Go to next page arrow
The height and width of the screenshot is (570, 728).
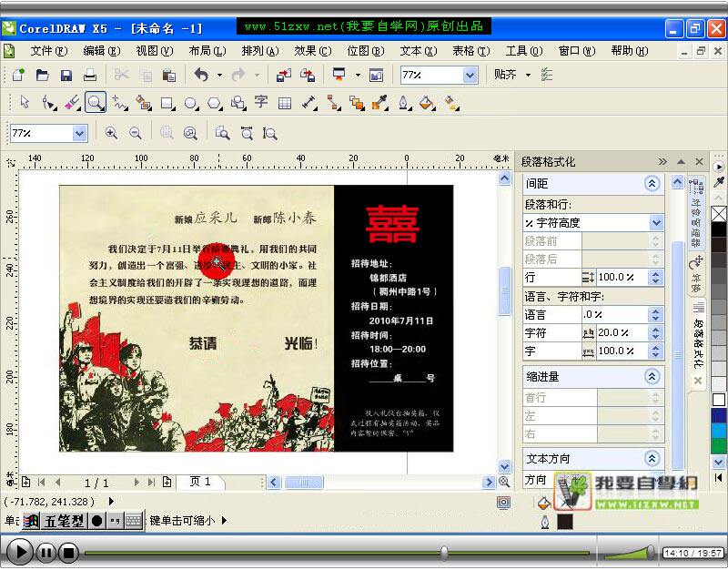click(x=136, y=483)
